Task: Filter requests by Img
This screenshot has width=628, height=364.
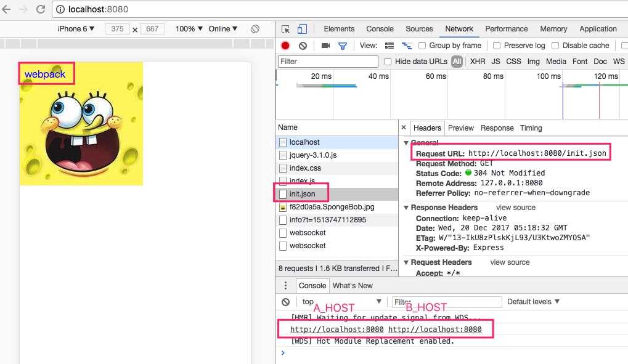Action: point(533,61)
